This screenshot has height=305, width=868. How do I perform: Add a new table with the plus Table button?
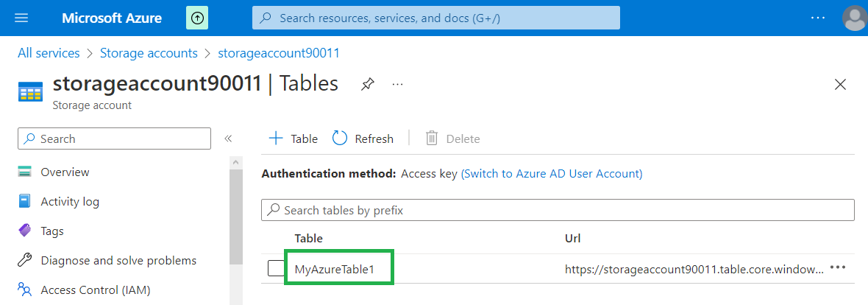click(x=293, y=139)
